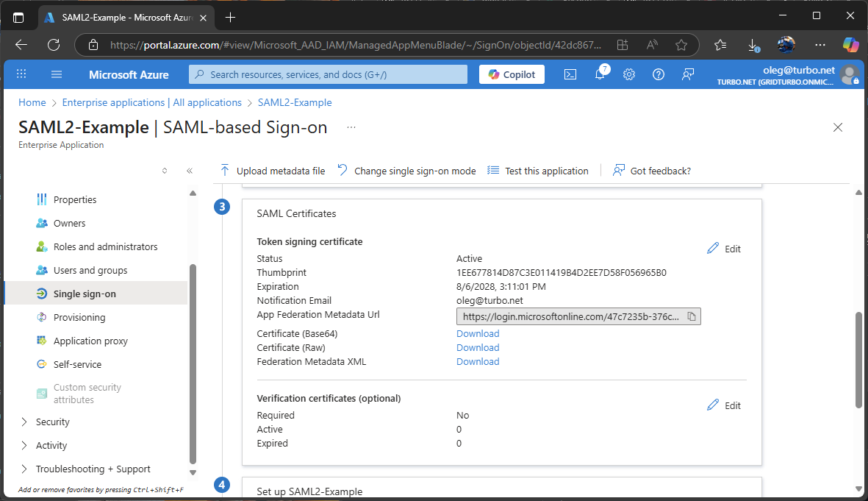The height and width of the screenshot is (501, 868).
Task: Open Azure Cloud Shell
Action: [x=570, y=74]
